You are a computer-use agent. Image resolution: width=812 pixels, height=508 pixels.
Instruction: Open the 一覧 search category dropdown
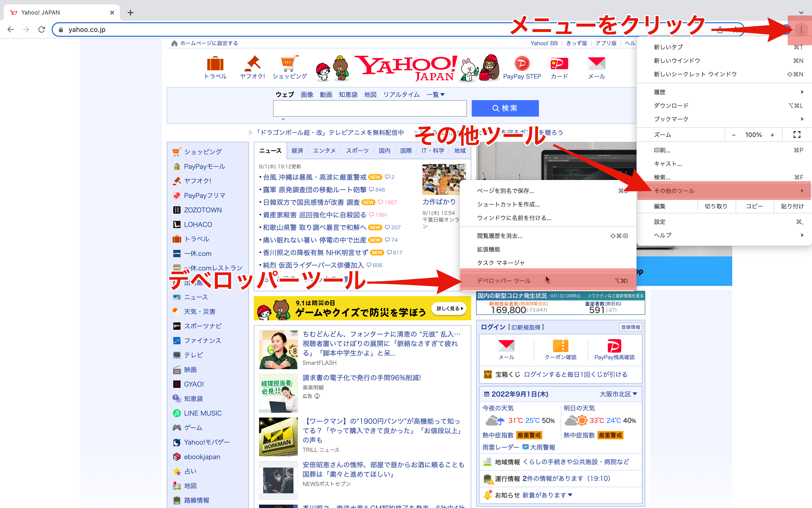435,95
